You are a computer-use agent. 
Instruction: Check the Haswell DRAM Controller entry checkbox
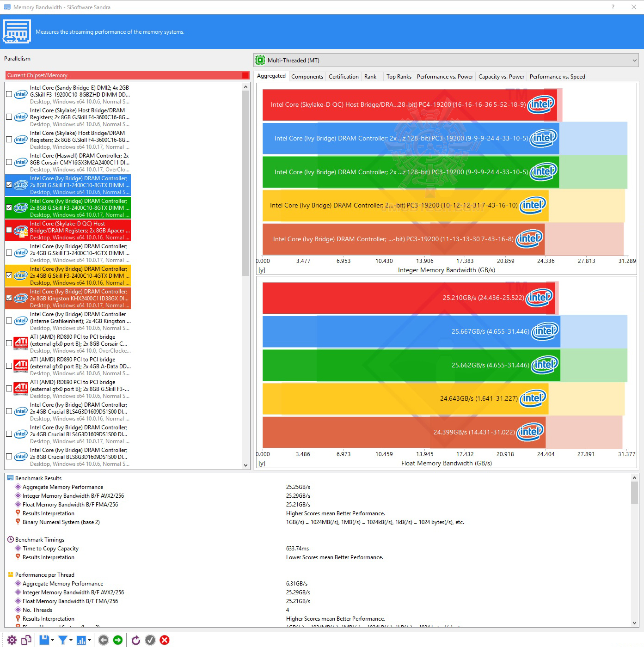point(9,162)
